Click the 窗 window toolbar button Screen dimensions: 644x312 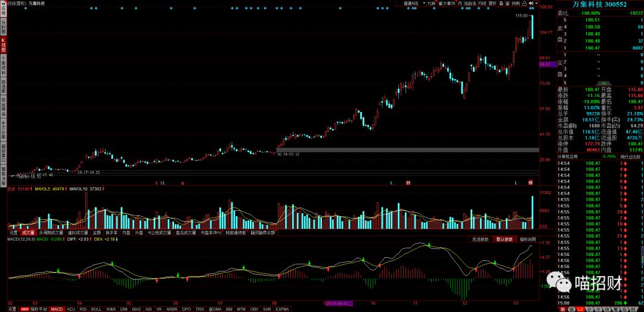[507, 4]
